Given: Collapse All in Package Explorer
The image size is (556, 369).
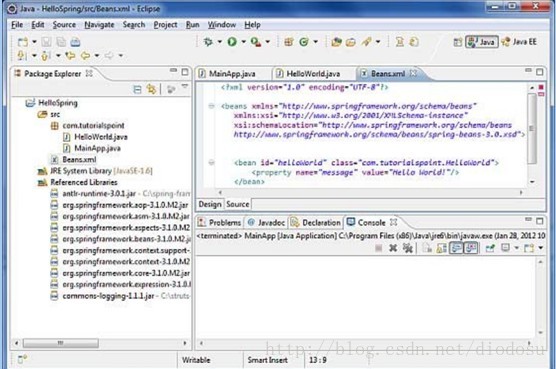Looking at the screenshot, I should pyautogui.click(x=137, y=89).
